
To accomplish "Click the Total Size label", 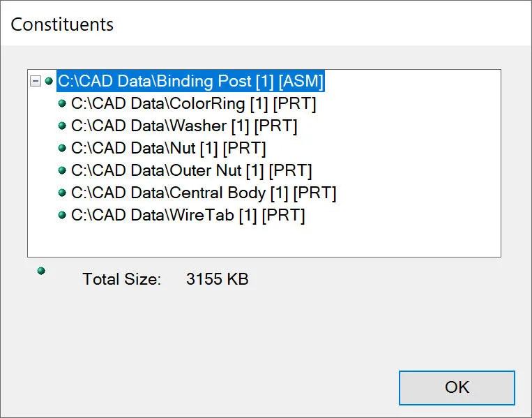I will pos(122,279).
